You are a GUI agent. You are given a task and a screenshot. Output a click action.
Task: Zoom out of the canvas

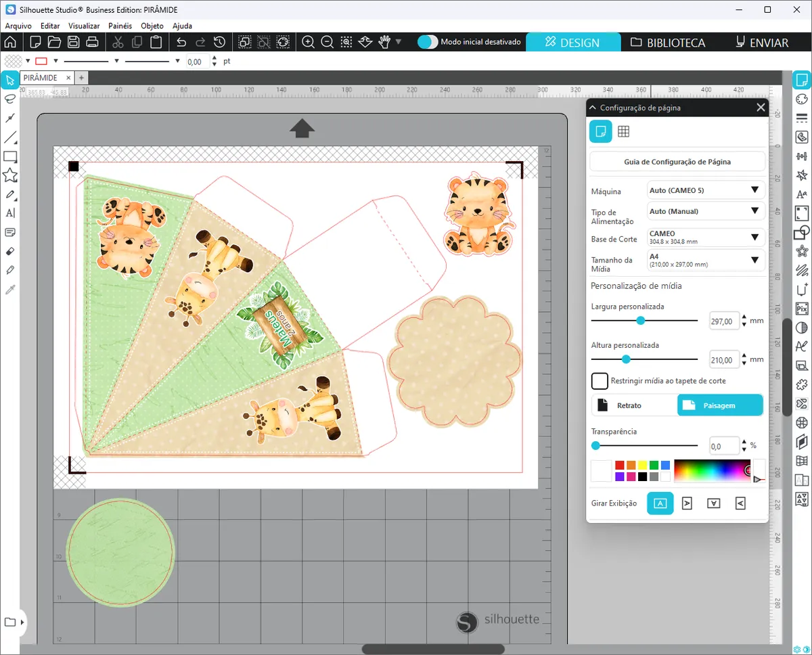click(x=327, y=42)
